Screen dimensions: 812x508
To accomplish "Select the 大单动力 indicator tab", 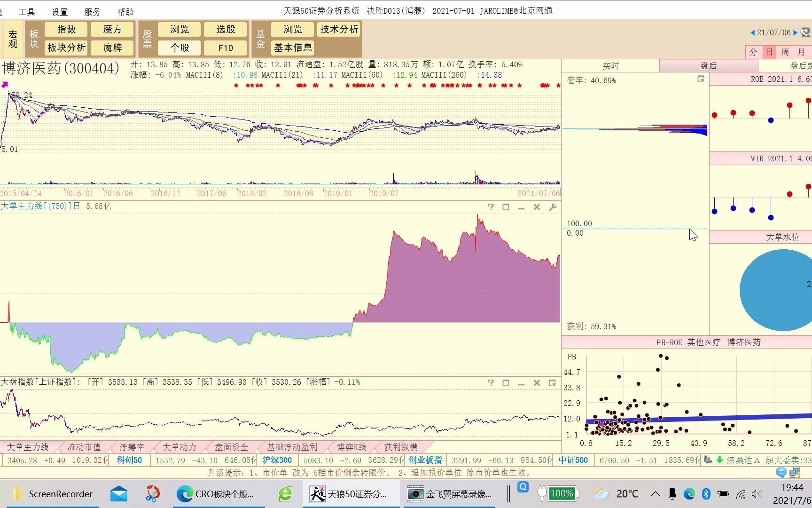I will [179, 447].
